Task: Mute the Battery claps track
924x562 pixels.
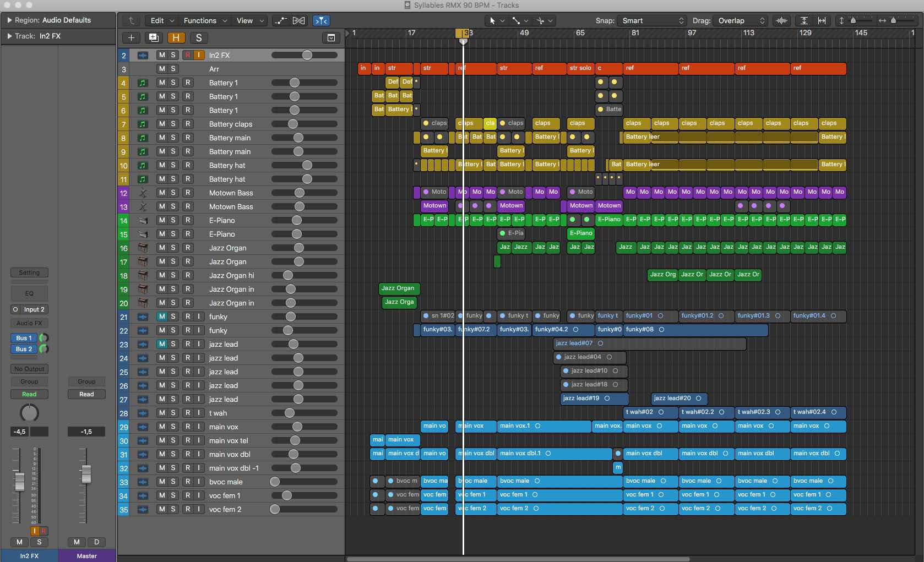Action: pos(162,124)
